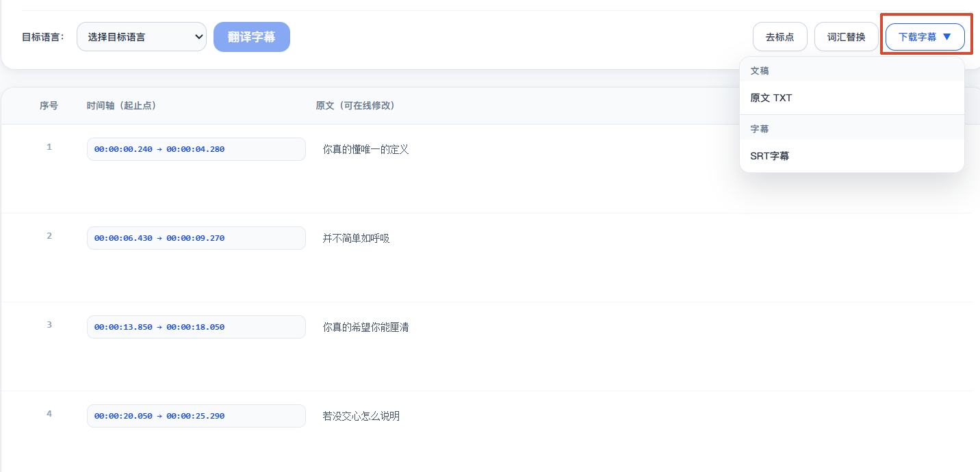980x472 pixels.
Task: Click row number 3
Action: coord(49,324)
